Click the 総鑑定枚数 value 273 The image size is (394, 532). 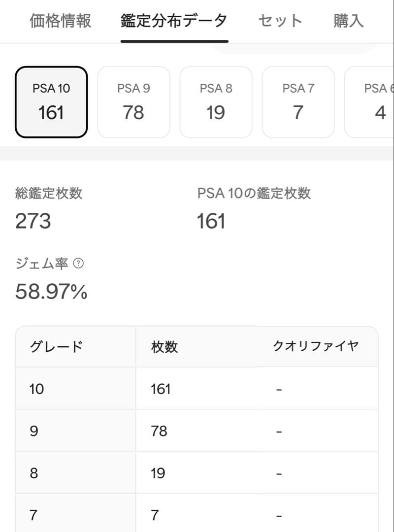pos(32,222)
